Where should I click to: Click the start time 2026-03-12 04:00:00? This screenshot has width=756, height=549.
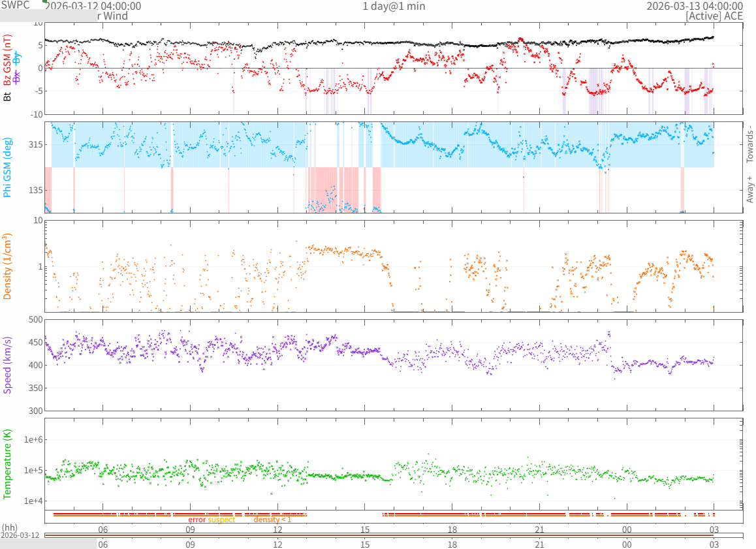(x=93, y=6)
